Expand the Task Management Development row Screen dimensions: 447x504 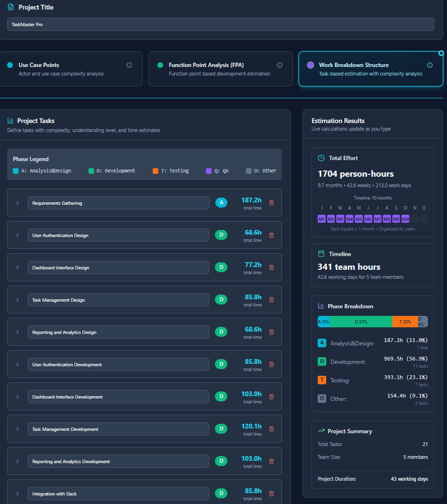[x=18, y=429]
